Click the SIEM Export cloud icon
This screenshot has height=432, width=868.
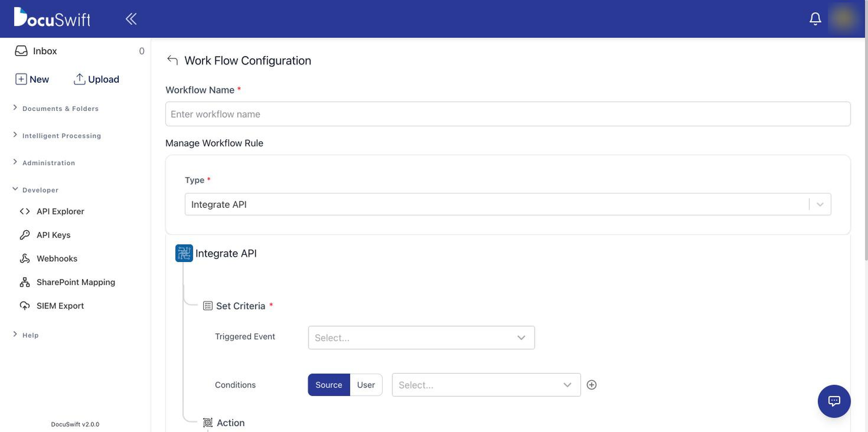coord(25,305)
